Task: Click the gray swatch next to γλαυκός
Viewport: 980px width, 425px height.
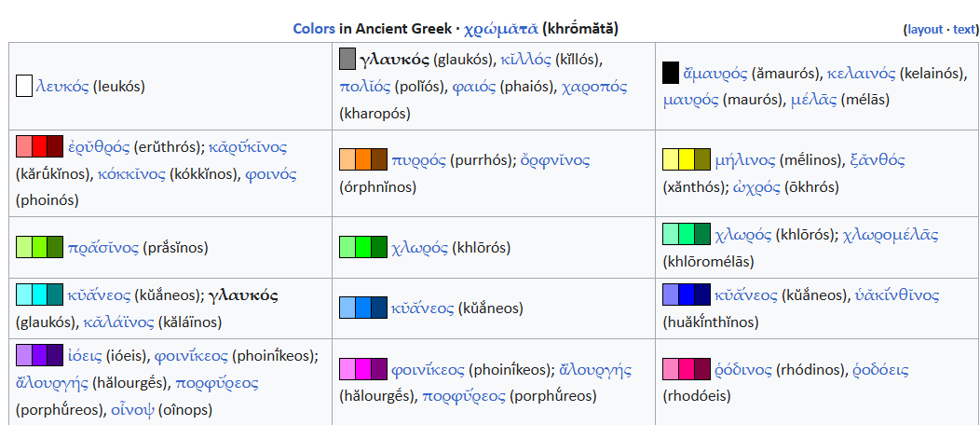Action: tap(347, 59)
